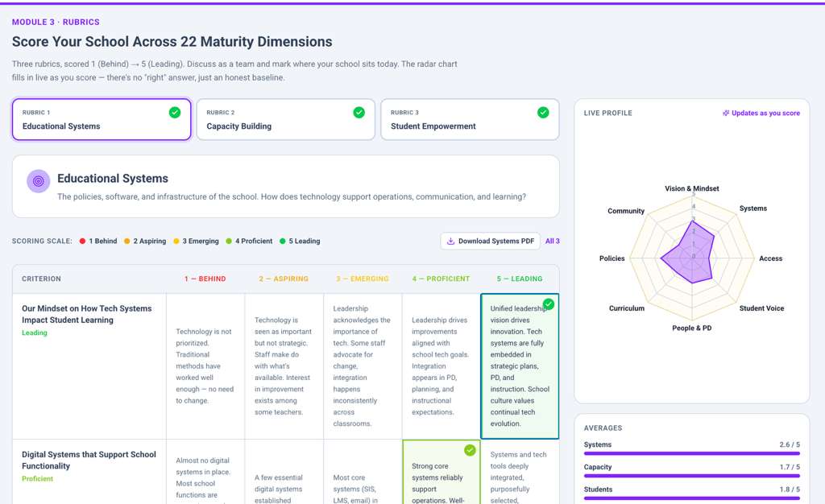Image resolution: width=825 pixels, height=504 pixels.
Task: Click the 'Community' radar axis label
Action: click(626, 211)
